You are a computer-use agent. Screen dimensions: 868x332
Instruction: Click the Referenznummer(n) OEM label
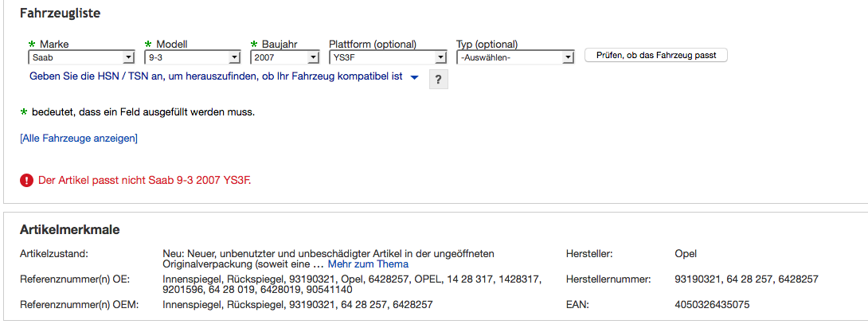click(79, 304)
